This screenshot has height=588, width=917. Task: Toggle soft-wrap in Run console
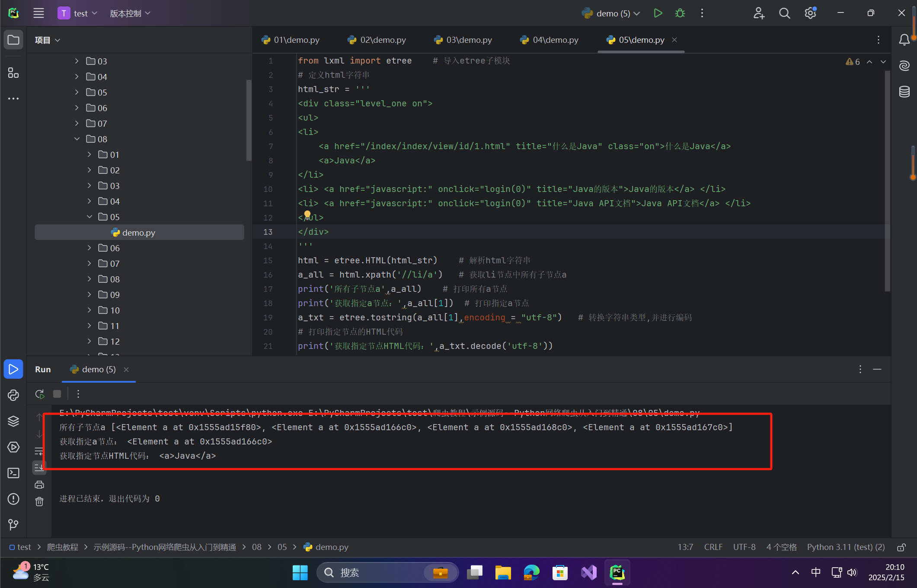click(39, 451)
